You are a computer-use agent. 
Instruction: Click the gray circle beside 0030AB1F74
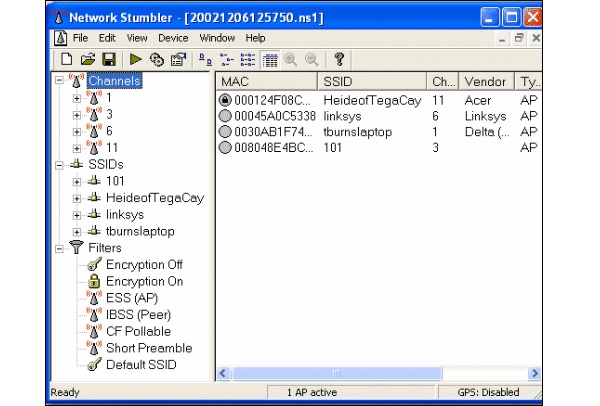pos(225,132)
